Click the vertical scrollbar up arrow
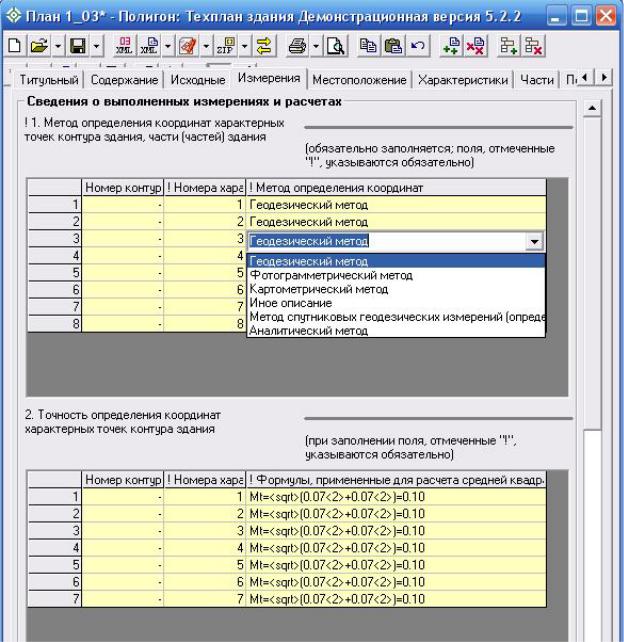The height and width of the screenshot is (642, 624). click(x=592, y=108)
